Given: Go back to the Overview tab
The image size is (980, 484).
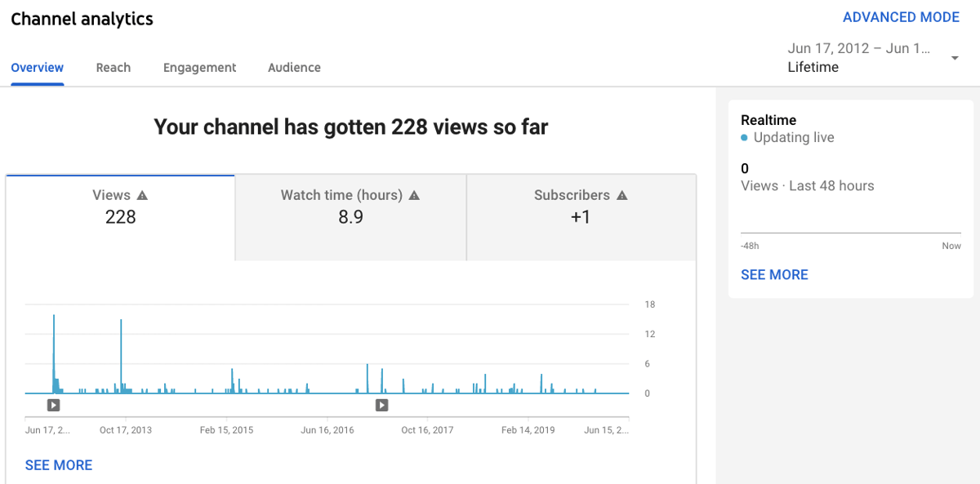Looking at the screenshot, I should [38, 68].
